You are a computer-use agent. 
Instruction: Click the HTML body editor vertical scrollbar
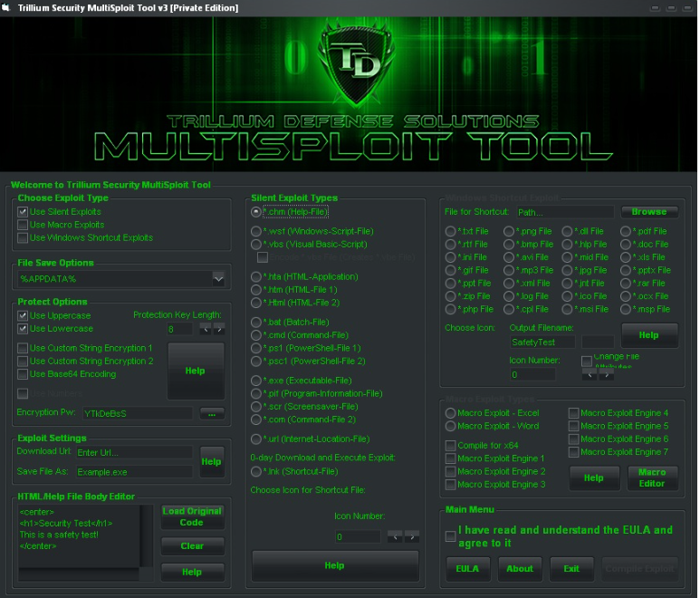pyautogui.click(x=147, y=536)
